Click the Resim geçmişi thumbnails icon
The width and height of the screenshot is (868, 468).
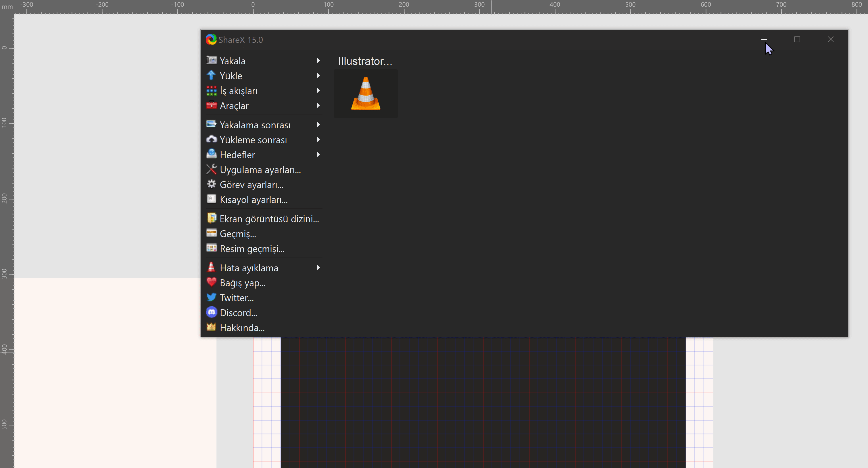[x=211, y=248]
